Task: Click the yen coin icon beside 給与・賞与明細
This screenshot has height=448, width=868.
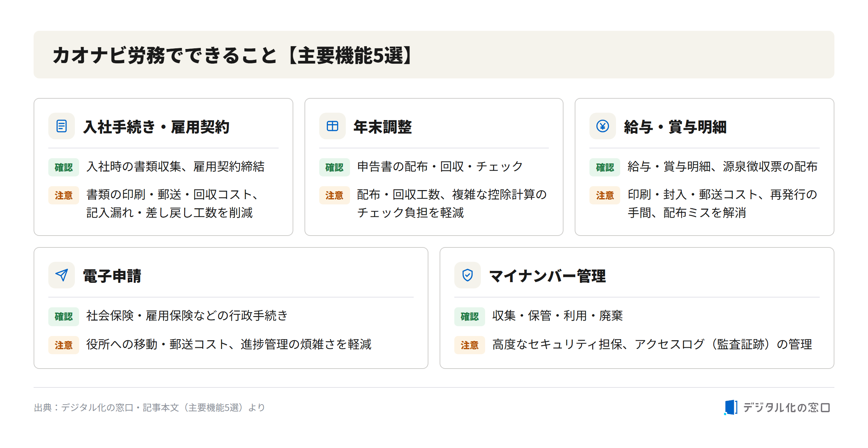Action: tap(603, 126)
